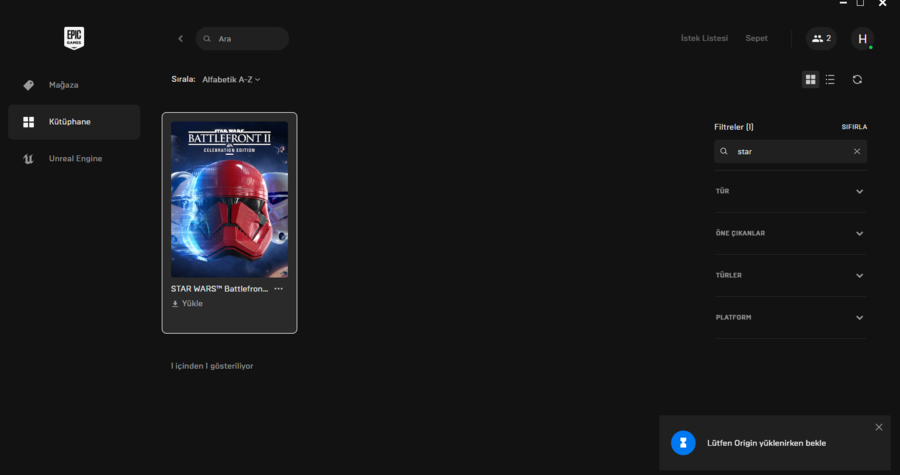
Task: Click the '1 içinden 1 gösteriliyor' text
Action: point(212,366)
